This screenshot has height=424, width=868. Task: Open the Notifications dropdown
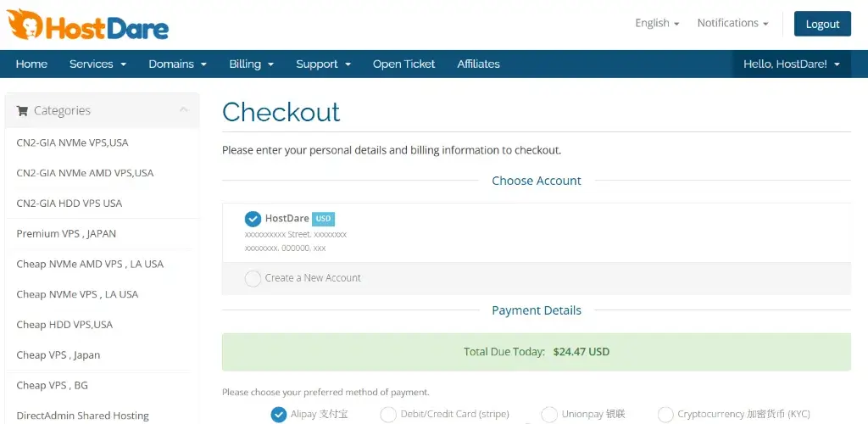733,23
